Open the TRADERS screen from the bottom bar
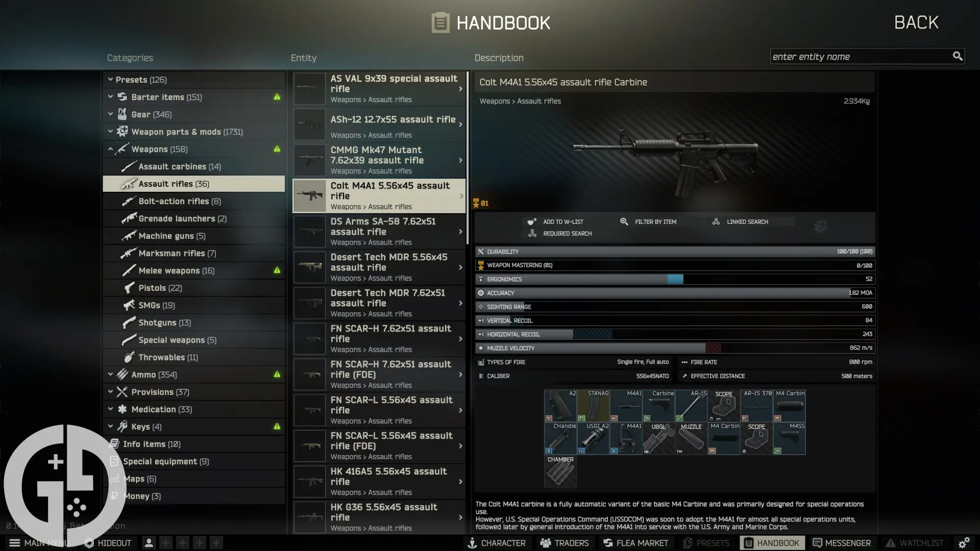 pyautogui.click(x=546, y=543)
